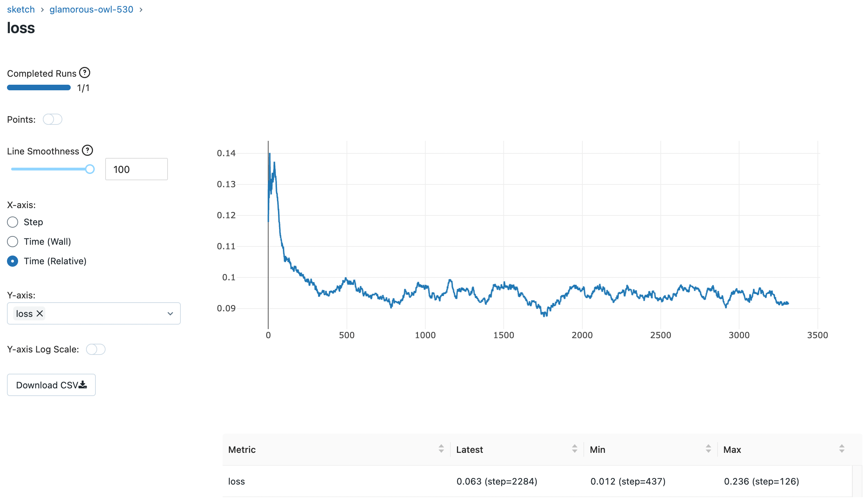Viewport: 868px width, 502px height.
Task: Sort by the Max column arrows
Action: coord(842,449)
